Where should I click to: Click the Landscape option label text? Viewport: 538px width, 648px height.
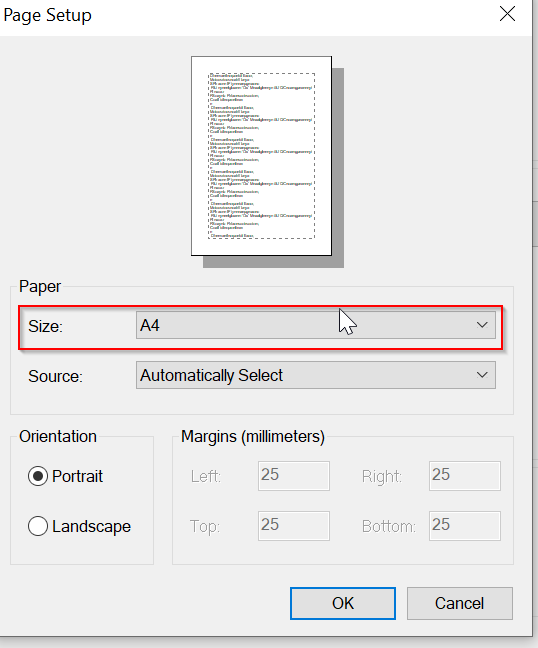91,526
